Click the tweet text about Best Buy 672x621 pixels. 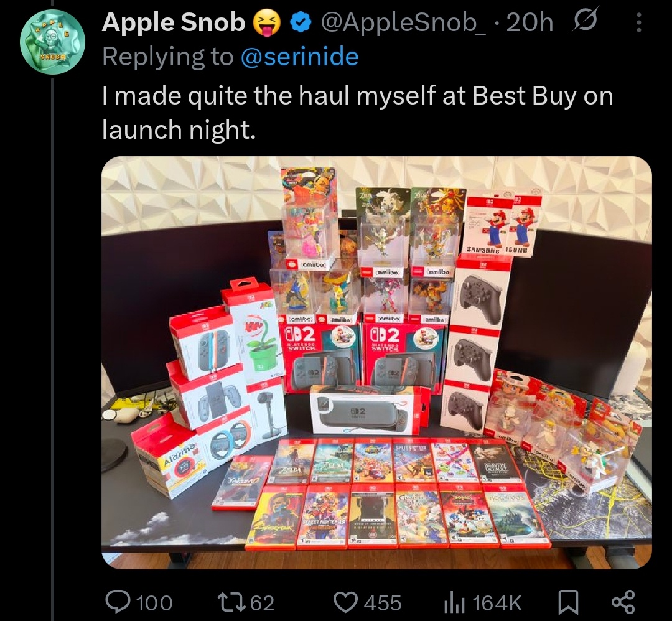coord(357,112)
